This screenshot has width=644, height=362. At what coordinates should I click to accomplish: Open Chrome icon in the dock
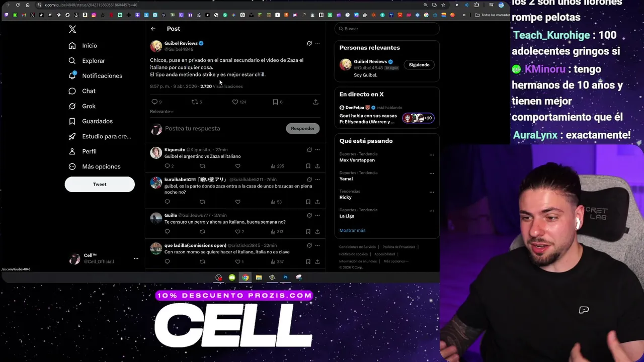[245, 278]
